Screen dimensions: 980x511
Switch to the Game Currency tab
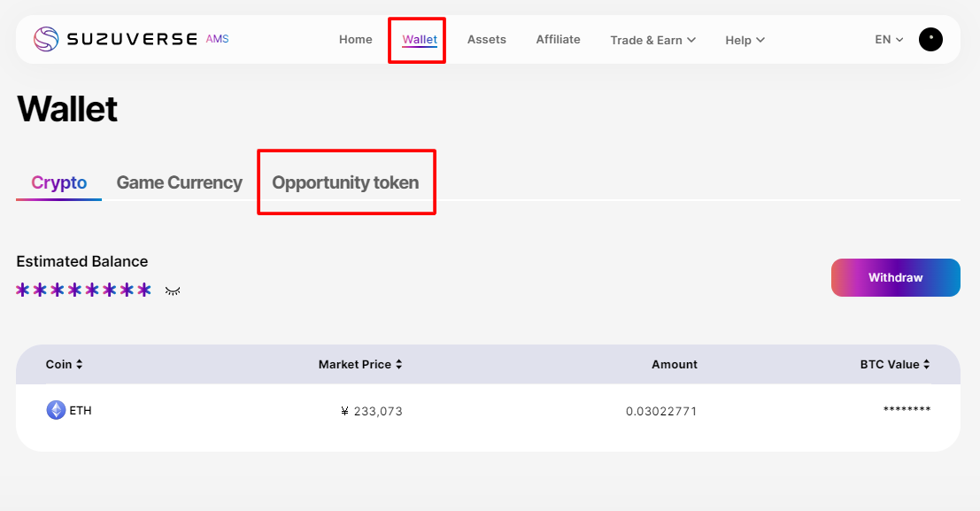point(180,183)
